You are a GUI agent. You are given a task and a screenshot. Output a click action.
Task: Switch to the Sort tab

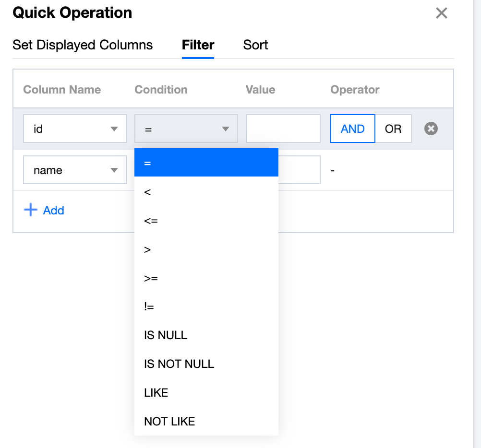255,45
